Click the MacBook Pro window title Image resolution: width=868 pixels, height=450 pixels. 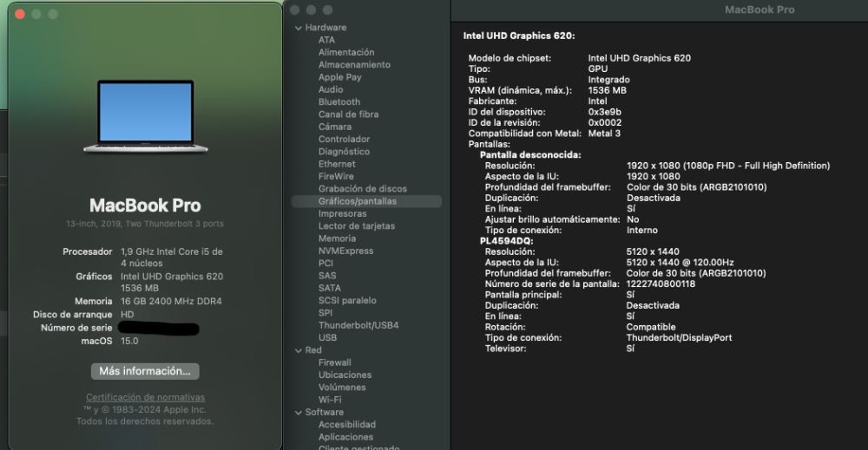(759, 10)
